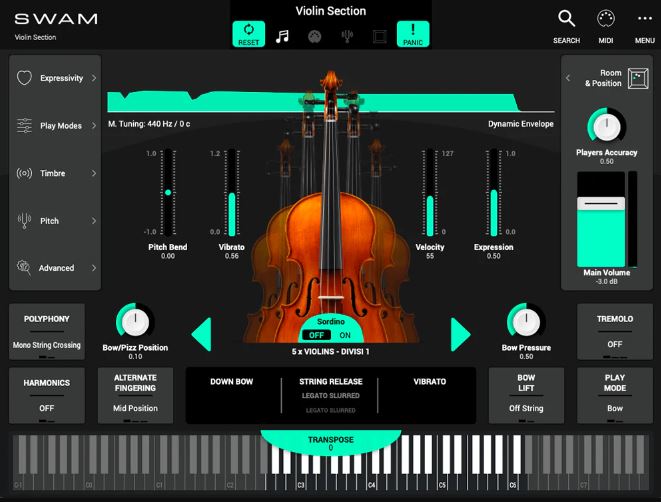Turn Sordino OFF
This screenshot has width=661, height=502.
[x=316, y=335]
